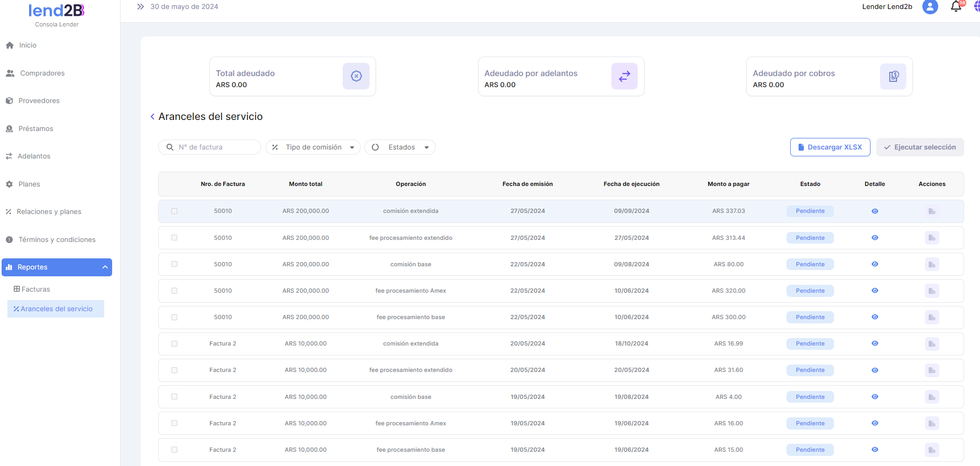Click action icon for Factura 2 comisión base

click(x=931, y=397)
